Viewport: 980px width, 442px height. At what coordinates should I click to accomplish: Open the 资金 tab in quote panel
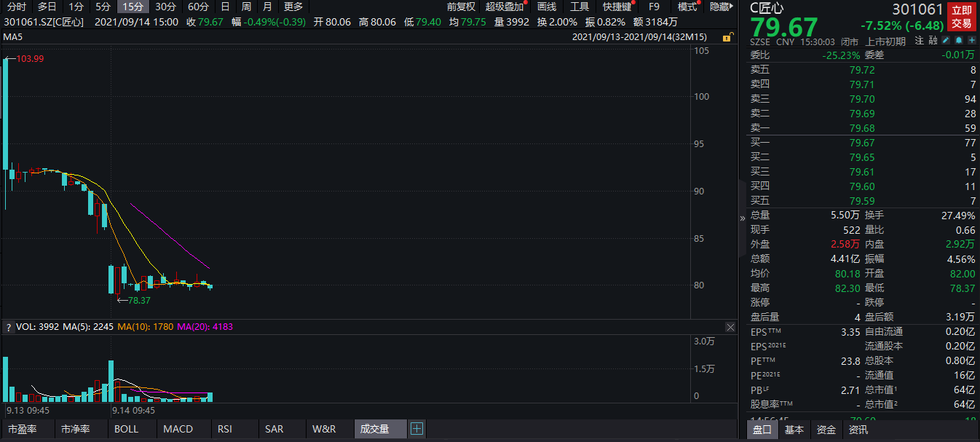pyautogui.click(x=826, y=430)
